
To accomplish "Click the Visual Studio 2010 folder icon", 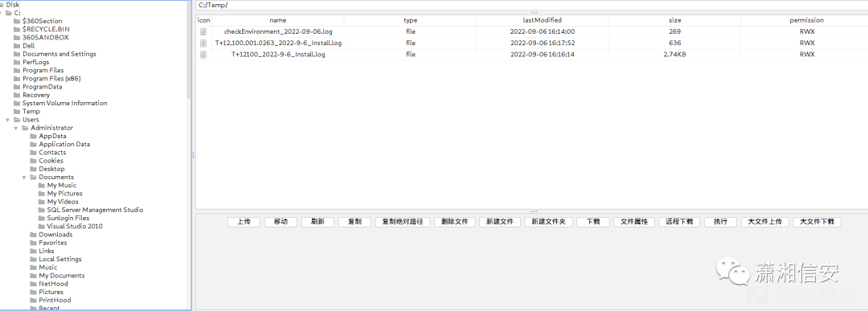I will click(42, 227).
